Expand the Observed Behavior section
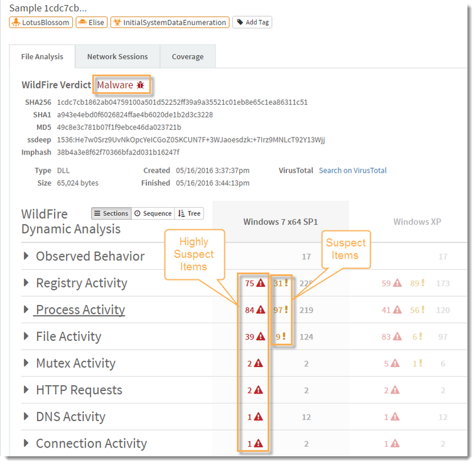This screenshot has width=476, height=465. coord(26,256)
